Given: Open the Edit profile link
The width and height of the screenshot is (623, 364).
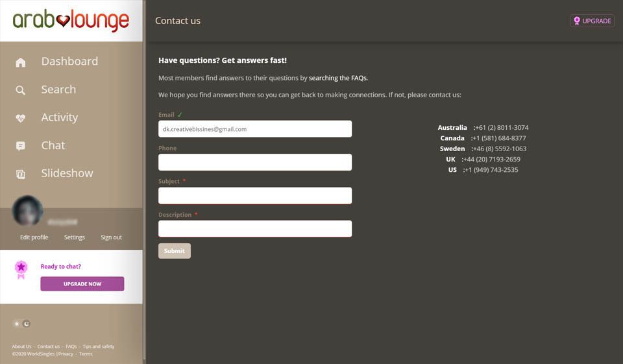Looking at the screenshot, I should click(34, 237).
